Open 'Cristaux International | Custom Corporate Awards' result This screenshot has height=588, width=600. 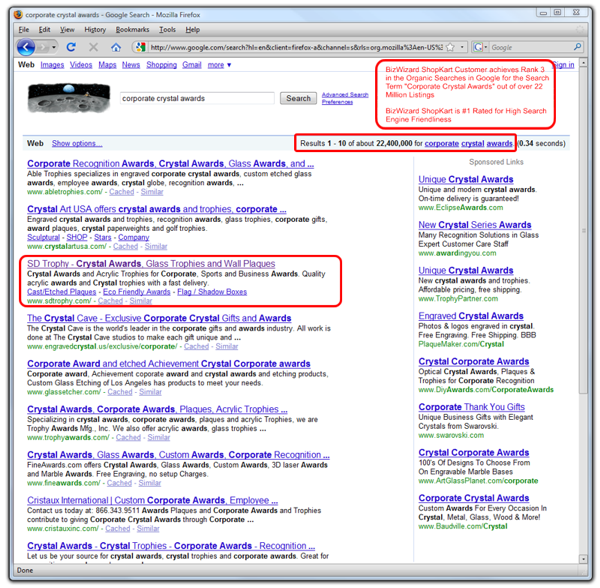coord(152,500)
